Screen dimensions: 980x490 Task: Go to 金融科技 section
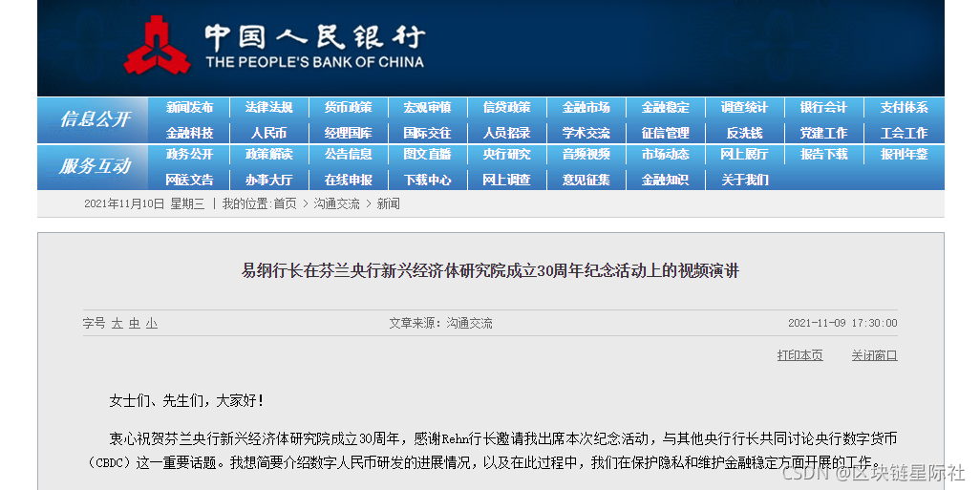(189, 133)
